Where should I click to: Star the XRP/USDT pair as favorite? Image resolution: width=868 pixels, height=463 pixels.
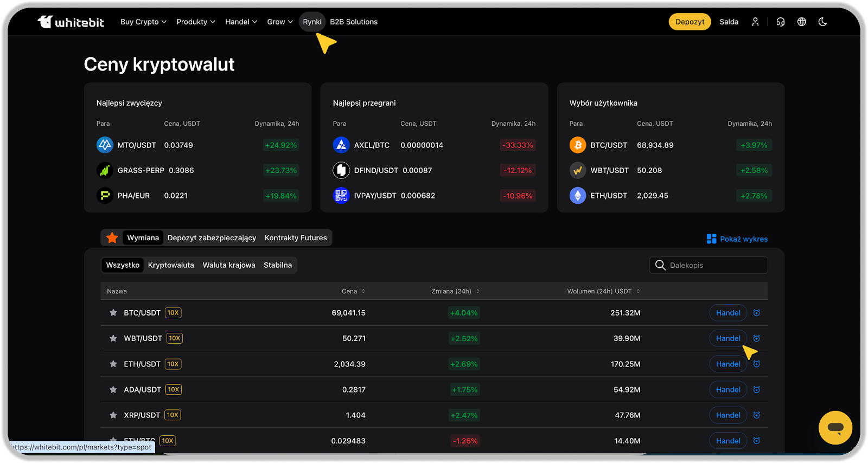pos(113,415)
